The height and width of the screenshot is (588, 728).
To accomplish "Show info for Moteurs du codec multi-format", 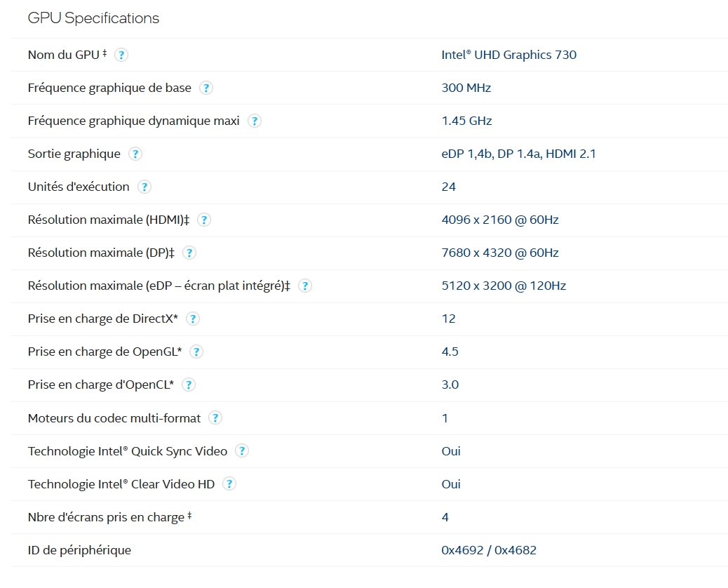I will point(215,418).
